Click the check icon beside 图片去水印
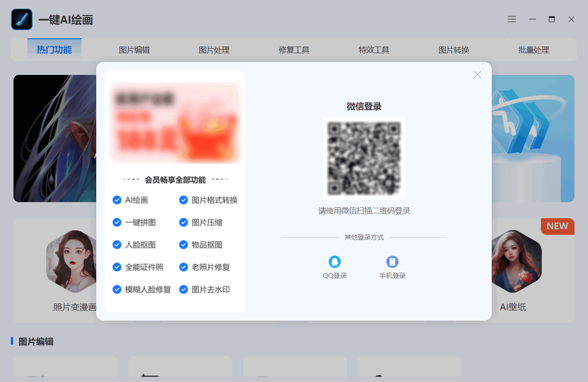The height and width of the screenshot is (382, 588). click(x=183, y=289)
